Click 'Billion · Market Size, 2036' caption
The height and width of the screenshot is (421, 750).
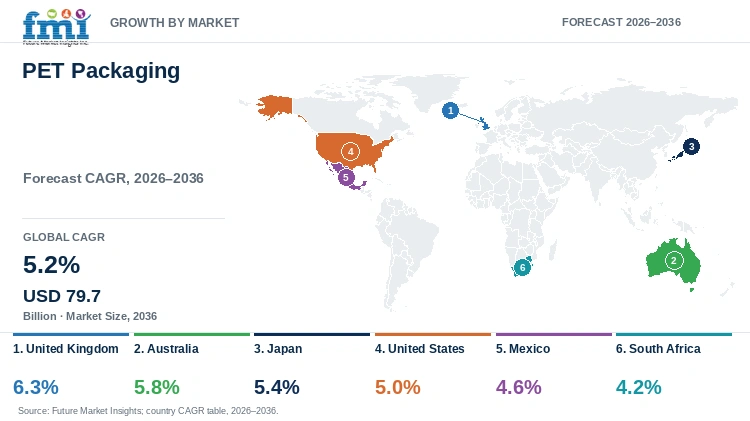pos(90,316)
